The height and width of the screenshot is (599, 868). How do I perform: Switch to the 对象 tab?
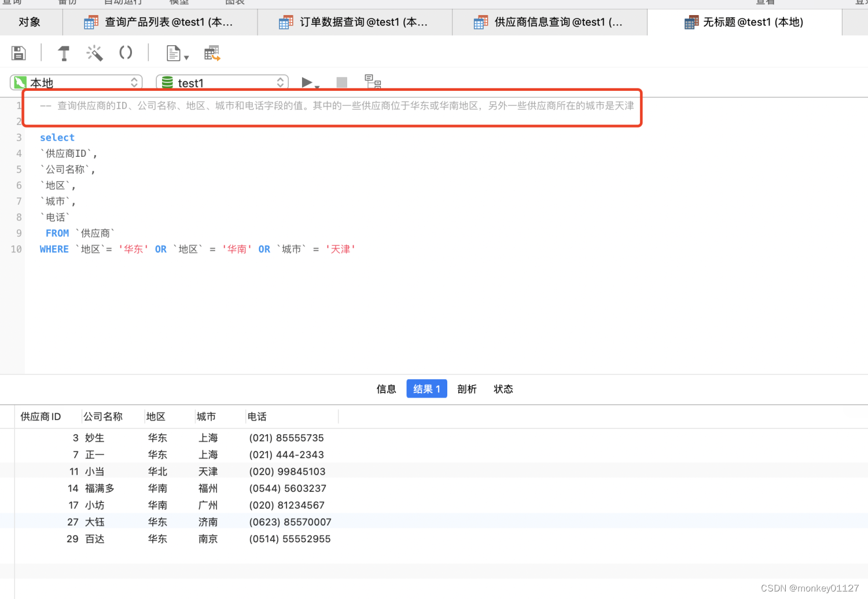[x=30, y=22]
